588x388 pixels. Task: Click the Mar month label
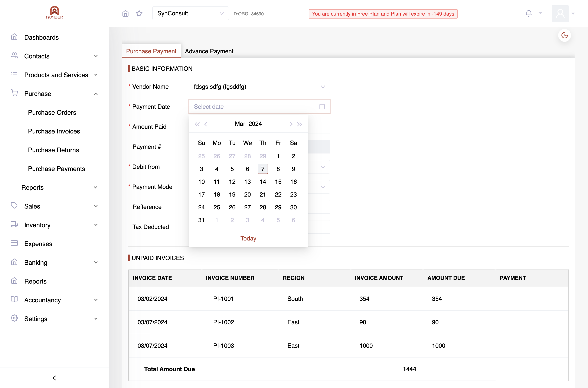(x=240, y=124)
